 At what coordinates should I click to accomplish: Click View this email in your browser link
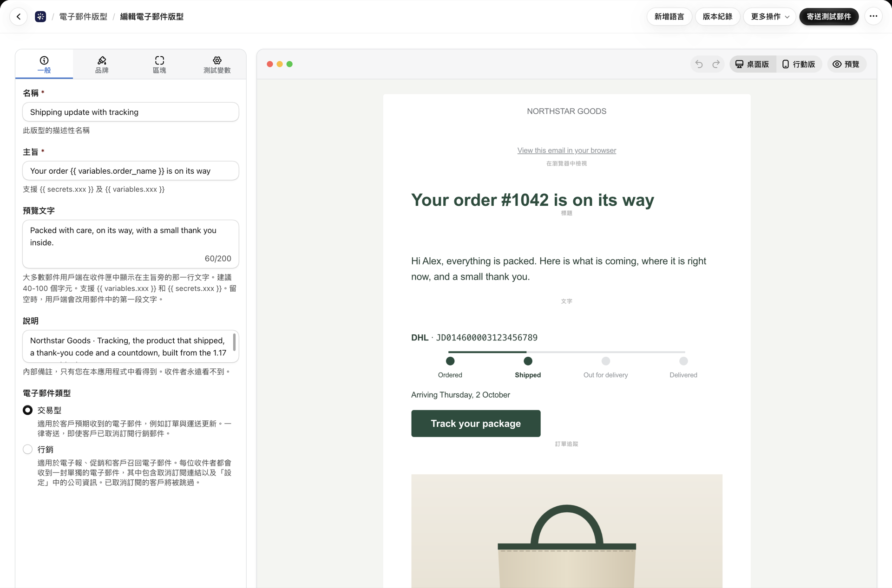[567, 150]
